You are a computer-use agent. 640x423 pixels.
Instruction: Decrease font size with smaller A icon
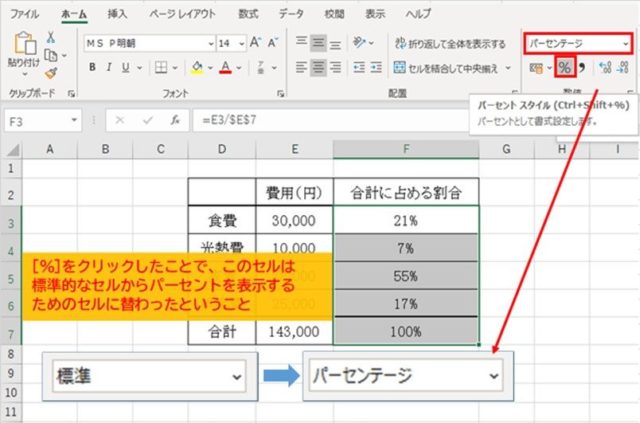coord(273,42)
